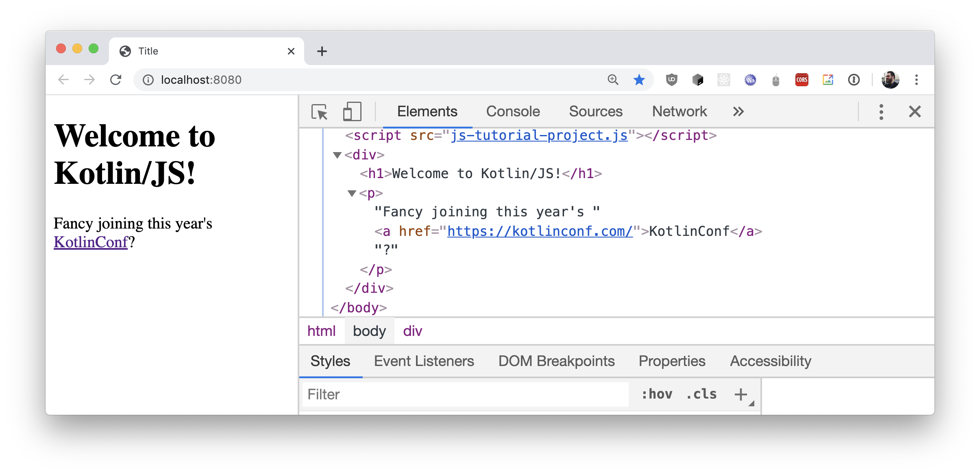Open the DevTools more tabs chevron
The image size is (980, 475).
pos(738,111)
